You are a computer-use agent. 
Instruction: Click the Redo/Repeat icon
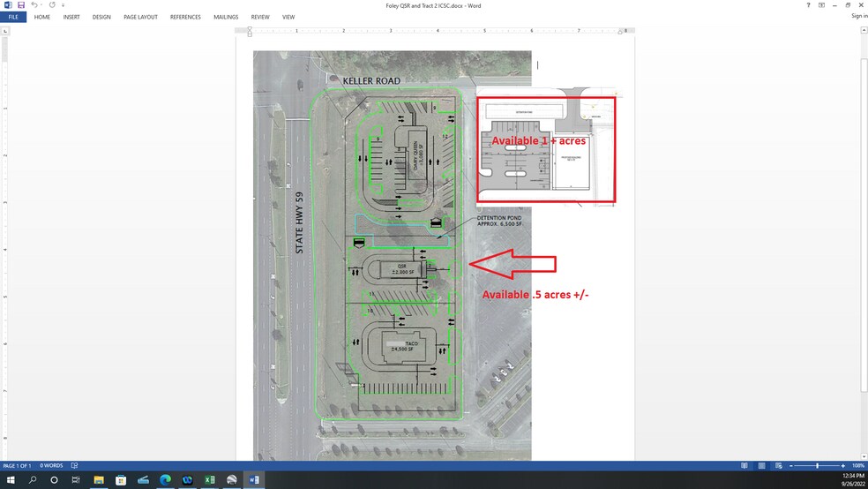(x=52, y=5)
